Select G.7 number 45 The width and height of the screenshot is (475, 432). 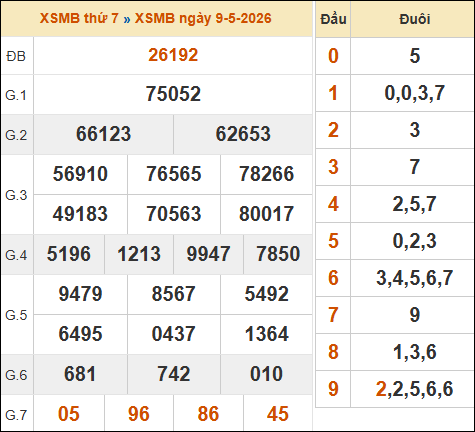[x=278, y=414]
